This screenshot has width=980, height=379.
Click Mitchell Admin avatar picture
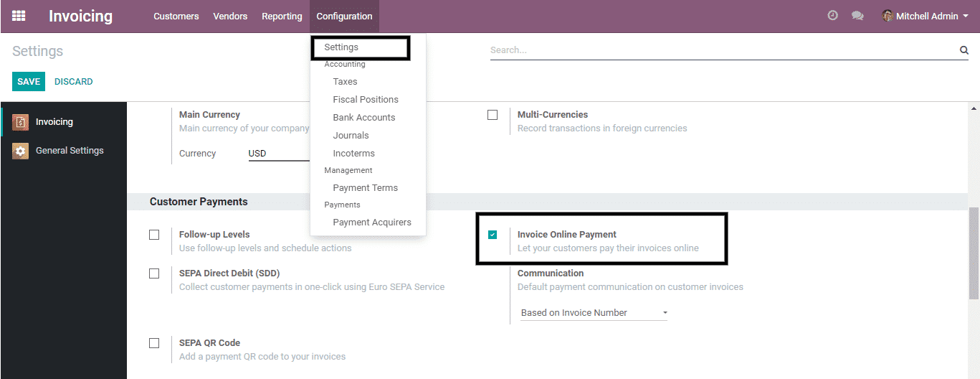888,16
